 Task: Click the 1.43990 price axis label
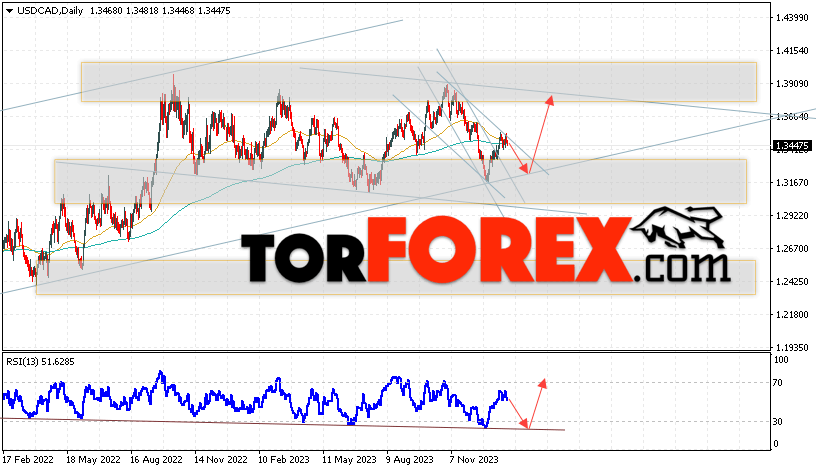[x=792, y=18]
